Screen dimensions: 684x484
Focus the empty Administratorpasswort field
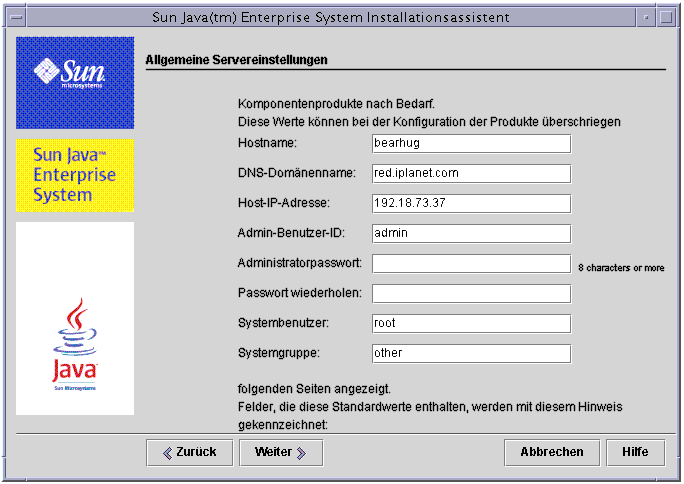(471, 263)
